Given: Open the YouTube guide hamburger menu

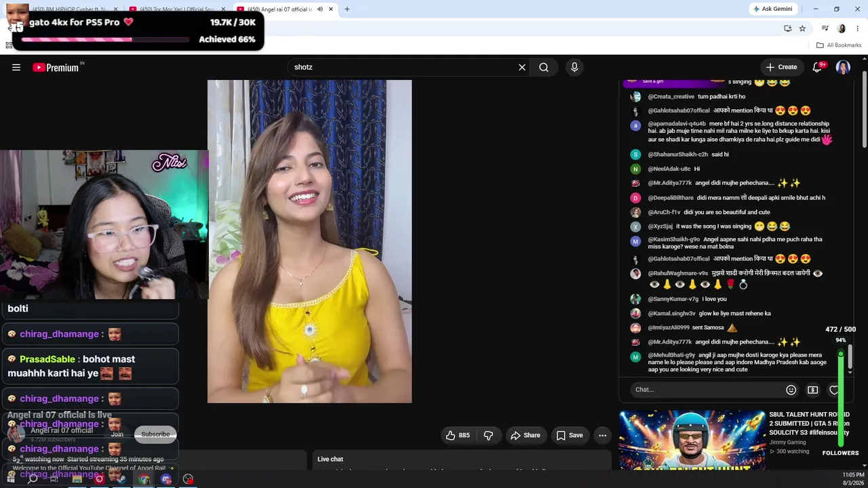Looking at the screenshot, I should [x=16, y=67].
